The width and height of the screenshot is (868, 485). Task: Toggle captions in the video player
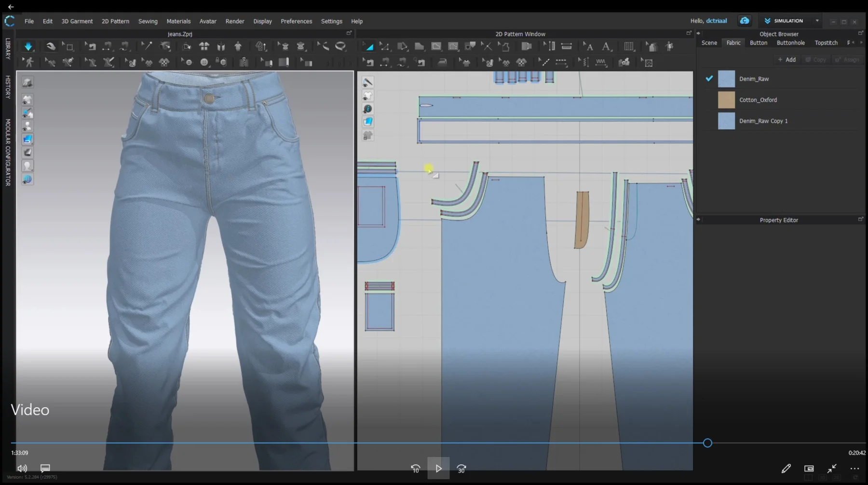pyautogui.click(x=45, y=468)
